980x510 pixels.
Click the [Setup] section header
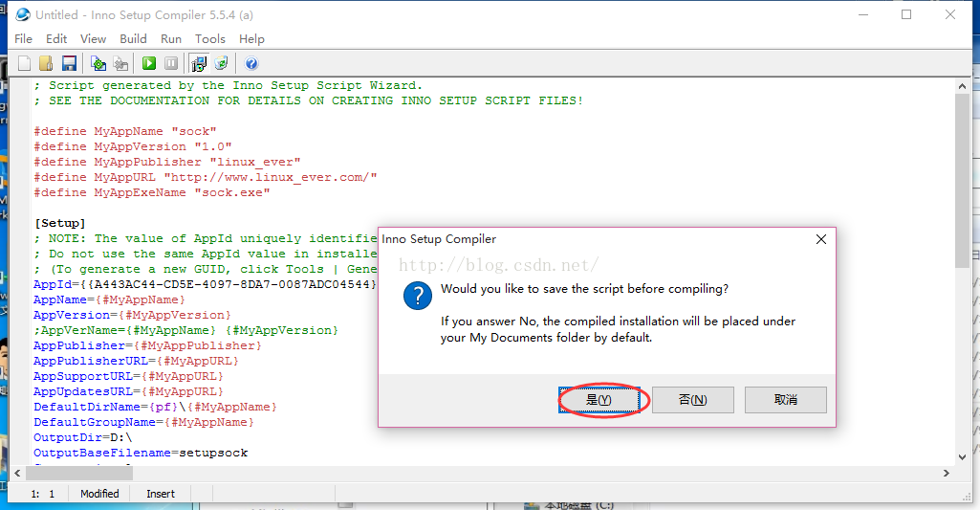[60, 223]
